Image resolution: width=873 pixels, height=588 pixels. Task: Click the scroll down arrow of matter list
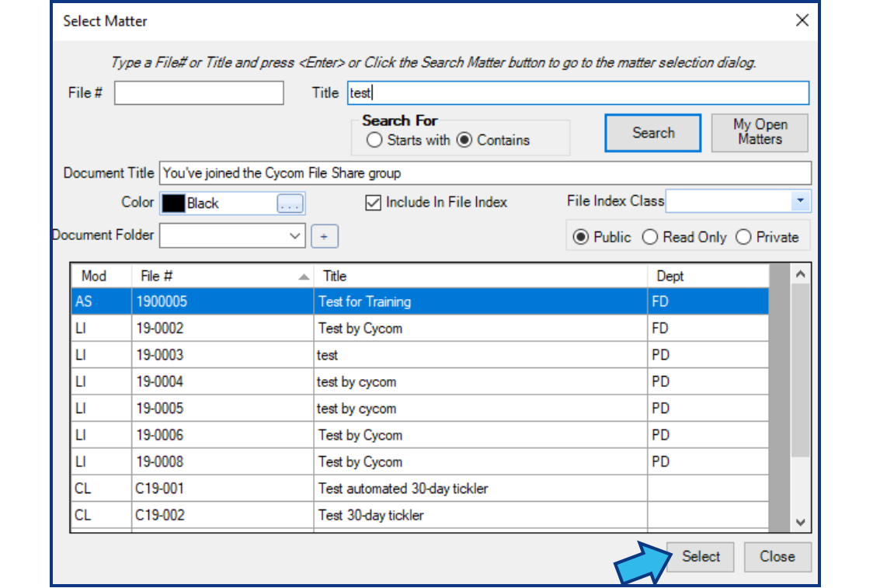pos(801,522)
